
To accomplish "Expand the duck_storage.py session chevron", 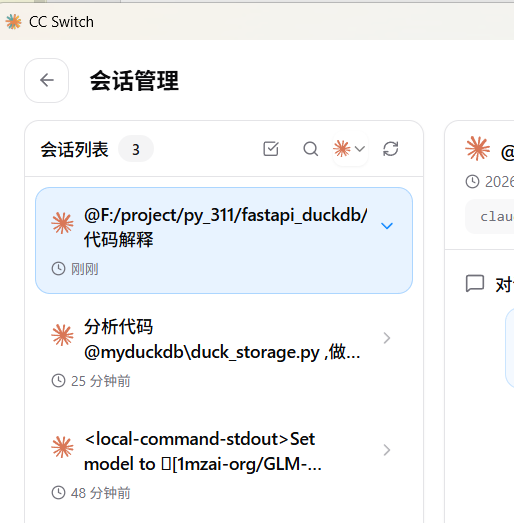I will coord(387,338).
